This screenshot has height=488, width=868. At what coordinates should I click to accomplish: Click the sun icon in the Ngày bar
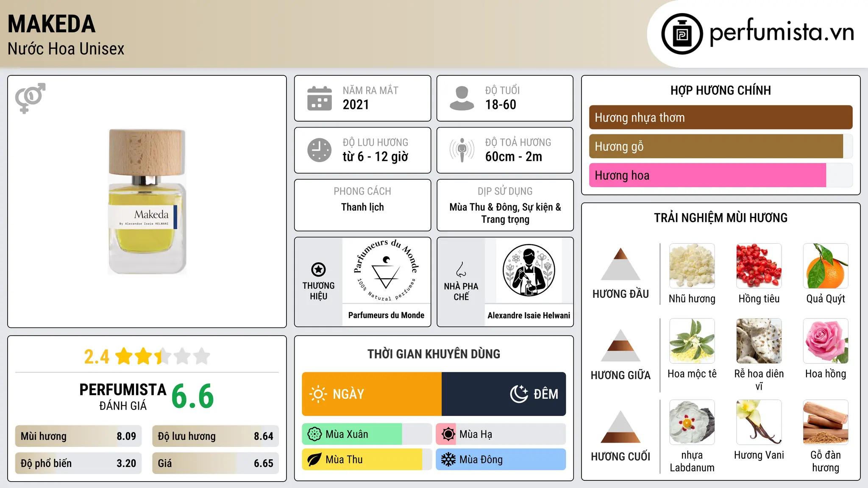coord(318,394)
